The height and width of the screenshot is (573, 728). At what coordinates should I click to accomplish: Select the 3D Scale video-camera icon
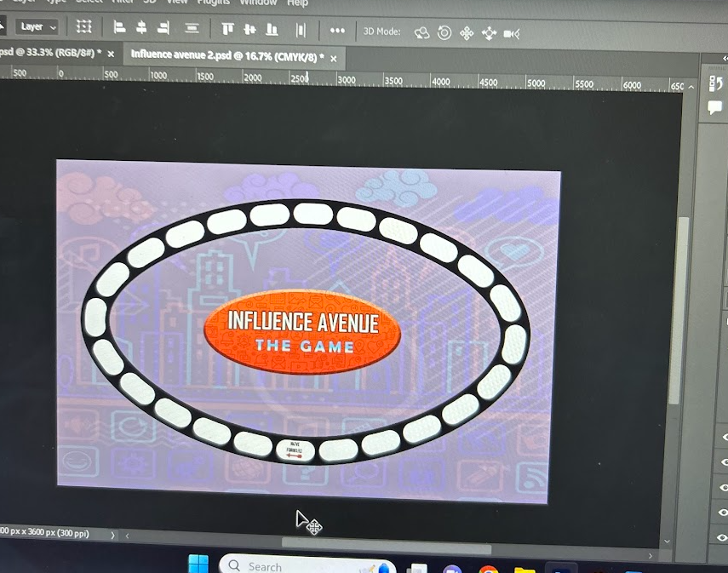[512, 34]
